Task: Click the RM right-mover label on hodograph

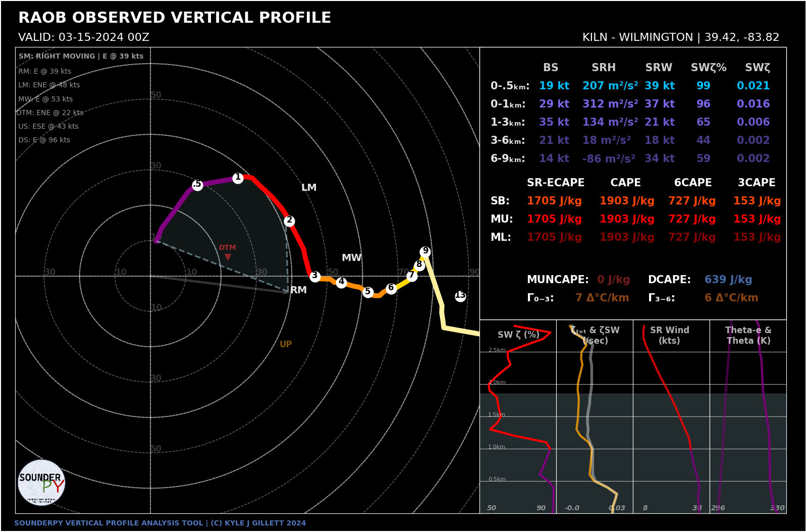Action: click(298, 290)
